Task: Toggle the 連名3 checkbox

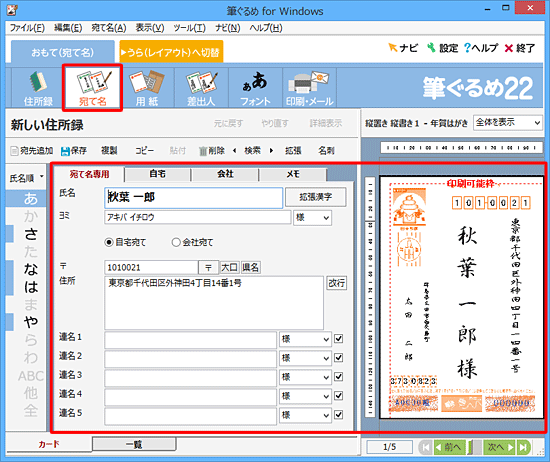Action: 338,377
